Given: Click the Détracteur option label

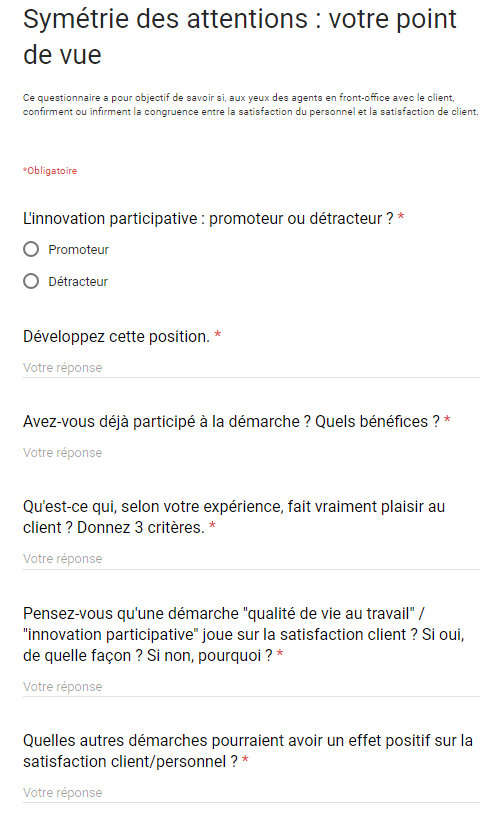Looking at the screenshot, I should pyautogui.click(x=78, y=282).
